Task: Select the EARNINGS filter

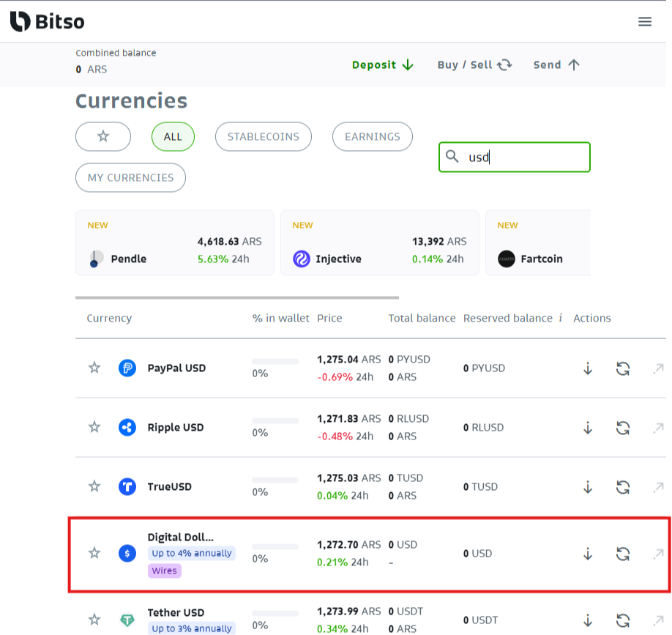Action: [373, 136]
